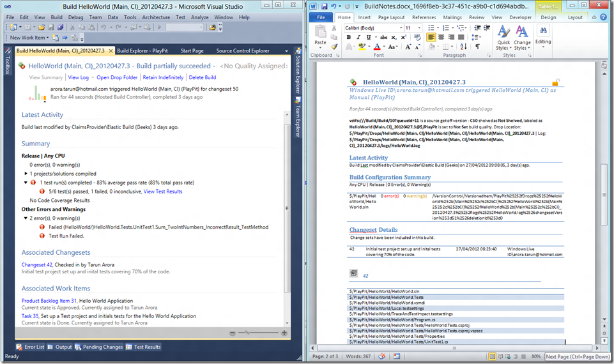The height and width of the screenshot is (364, 614).
Task: Collapse '1 test run(s) completed' node
Action: [x=26, y=183]
